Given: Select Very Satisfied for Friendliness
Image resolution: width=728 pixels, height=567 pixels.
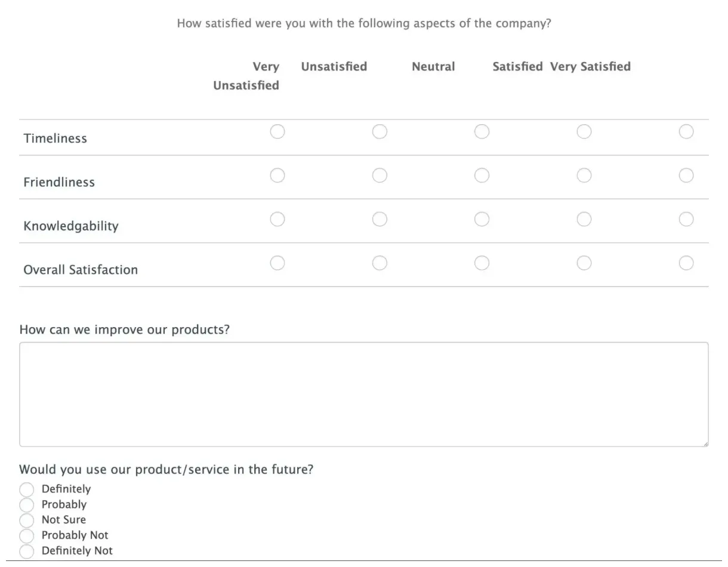Looking at the screenshot, I should point(686,175).
